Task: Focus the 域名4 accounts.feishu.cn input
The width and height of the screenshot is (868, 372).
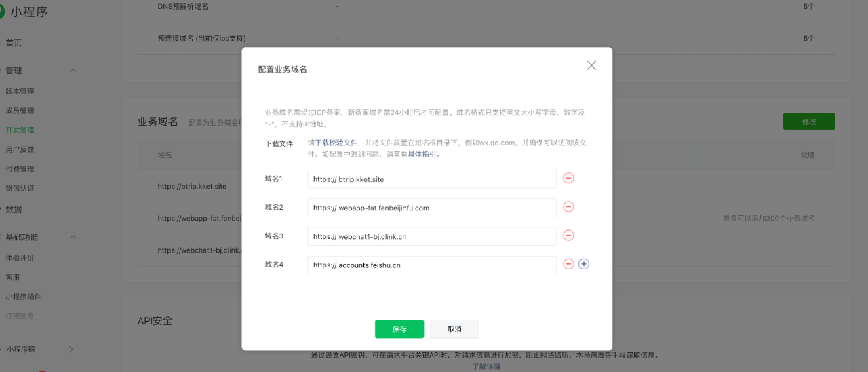Action: 432,264
